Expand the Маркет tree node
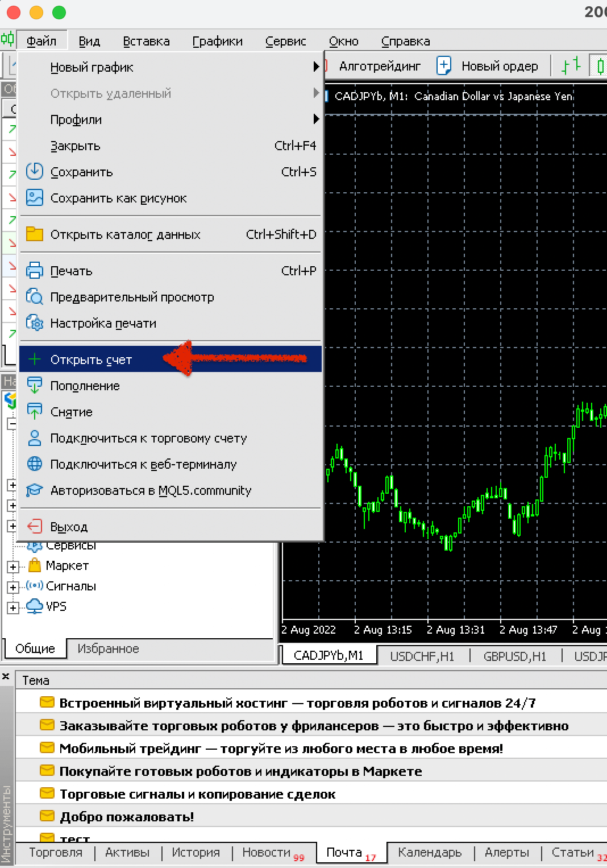 [x=13, y=567]
